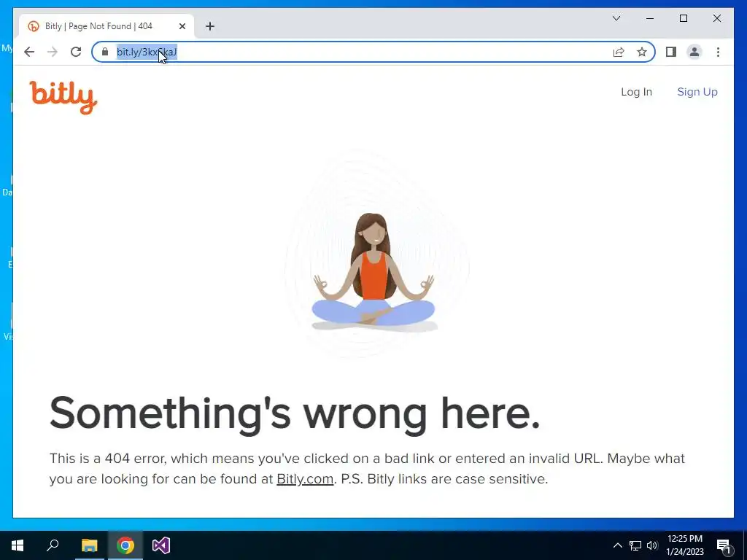Image resolution: width=747 pixels, height=560 pixels.
Task: Open Chrome three-dot menu
Action: [718, 52]
